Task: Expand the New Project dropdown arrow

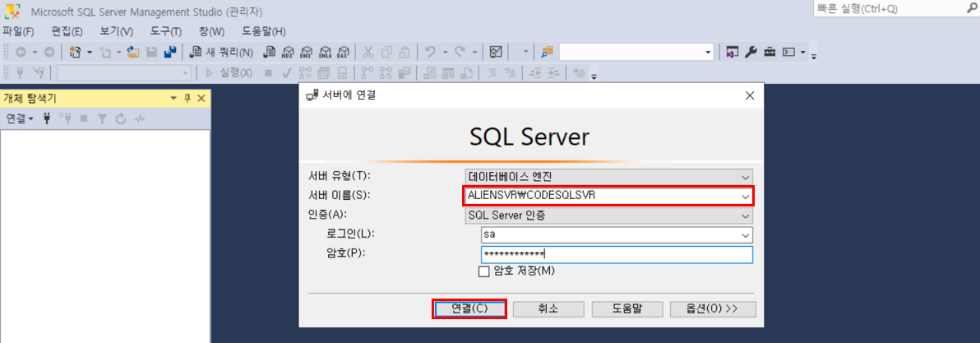Action: click(x=90, y=53)
